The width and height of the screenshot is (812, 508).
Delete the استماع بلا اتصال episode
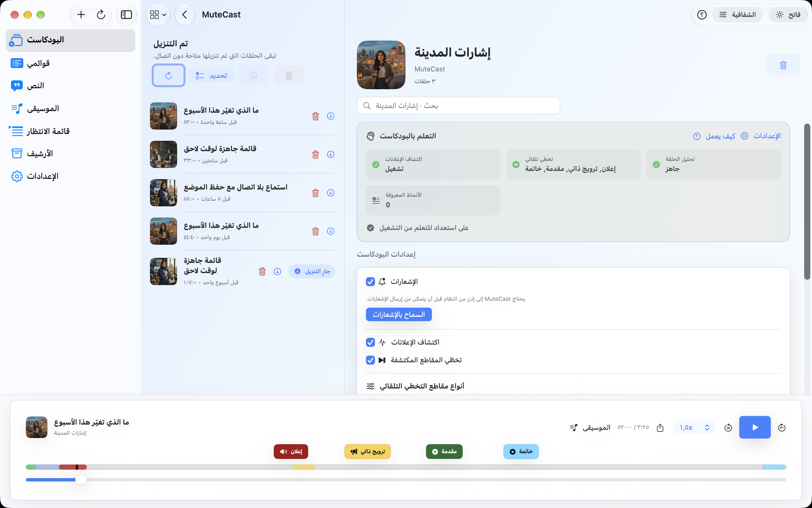[315, 193]
